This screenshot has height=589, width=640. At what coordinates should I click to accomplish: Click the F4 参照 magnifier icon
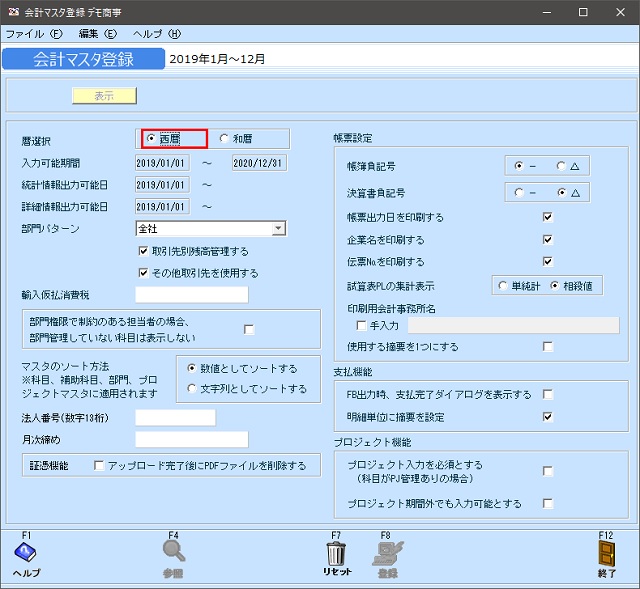(174, 551)
